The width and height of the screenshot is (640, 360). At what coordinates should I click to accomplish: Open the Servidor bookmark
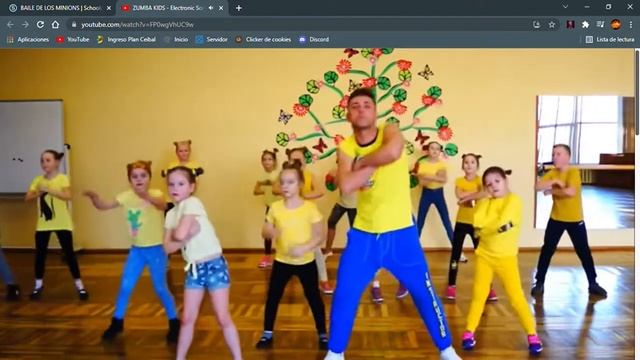pyautogui.click(x=211, y=40)
